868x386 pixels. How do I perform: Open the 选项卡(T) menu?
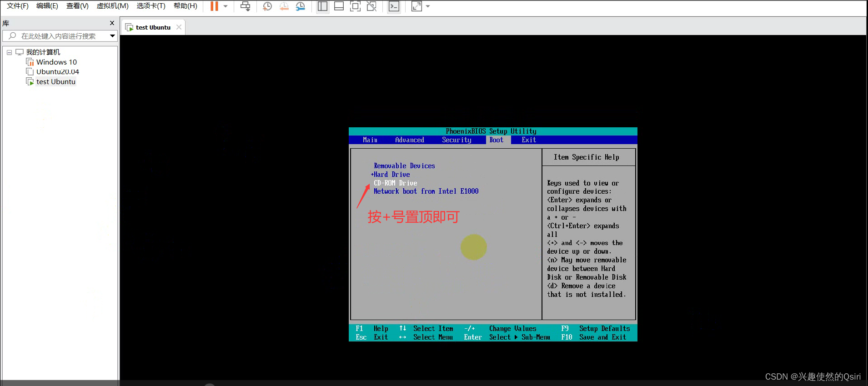click(151, 6)
